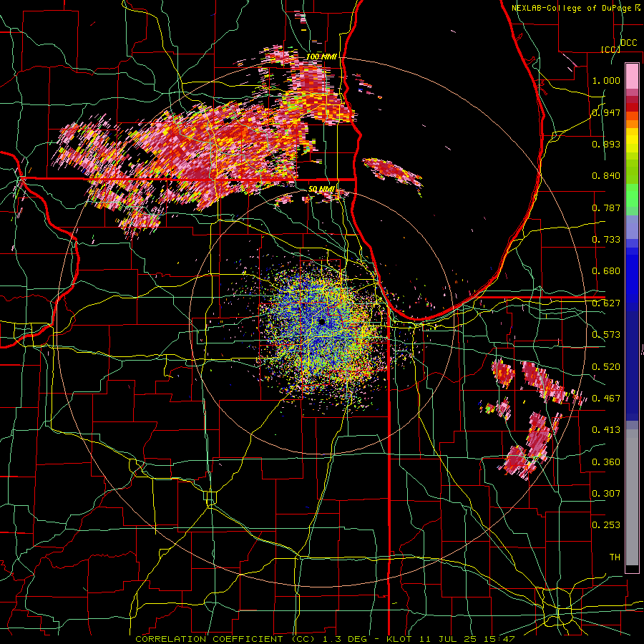644x644 pixels.
Task: Select the 0.520 scale value
Action: click(606, 367)
